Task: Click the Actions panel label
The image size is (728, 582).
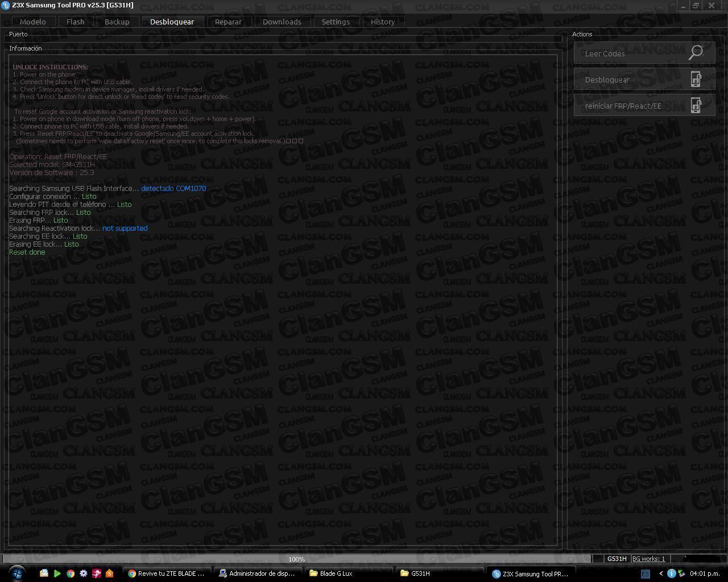Action: (x=582, y=34)
